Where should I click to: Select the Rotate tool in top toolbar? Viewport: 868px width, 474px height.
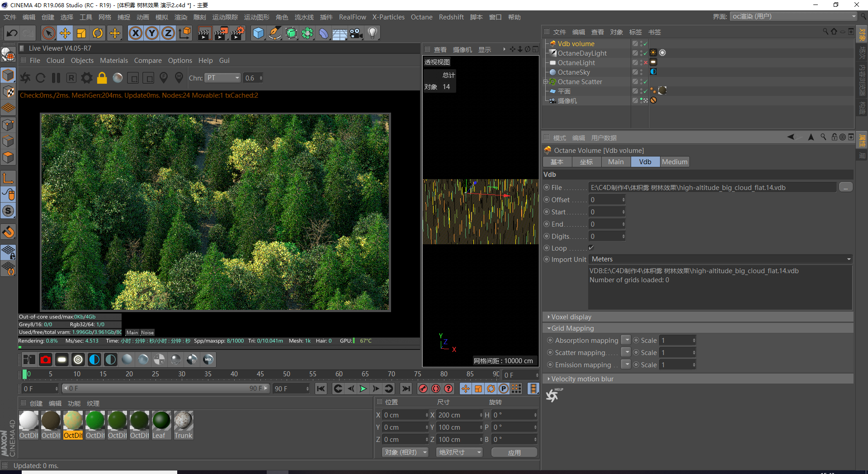point(98,33)
